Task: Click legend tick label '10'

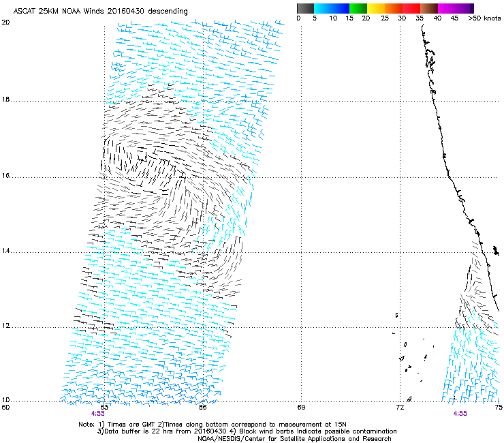Action: [x=333, y=18]
